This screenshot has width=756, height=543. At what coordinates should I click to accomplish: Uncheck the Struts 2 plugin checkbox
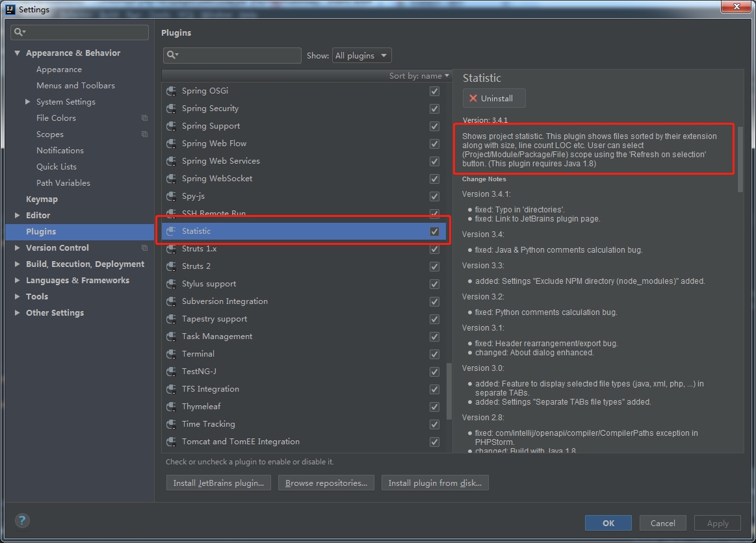(434, 266)
